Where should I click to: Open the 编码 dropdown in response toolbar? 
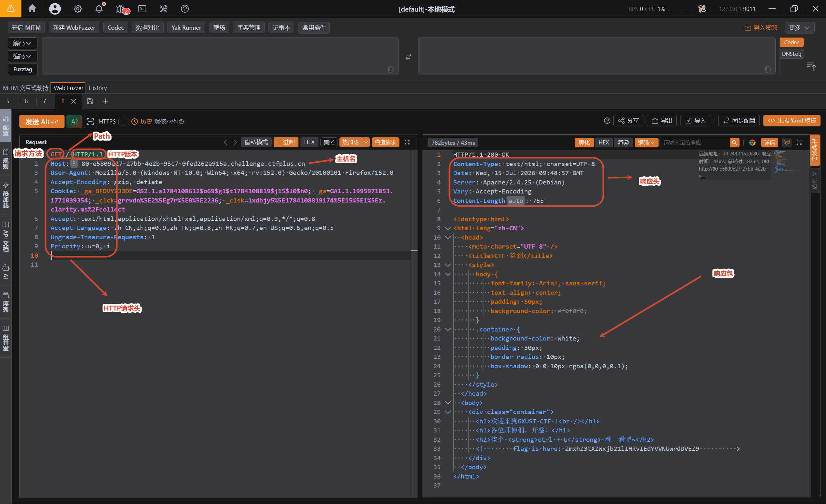[646, 143]
